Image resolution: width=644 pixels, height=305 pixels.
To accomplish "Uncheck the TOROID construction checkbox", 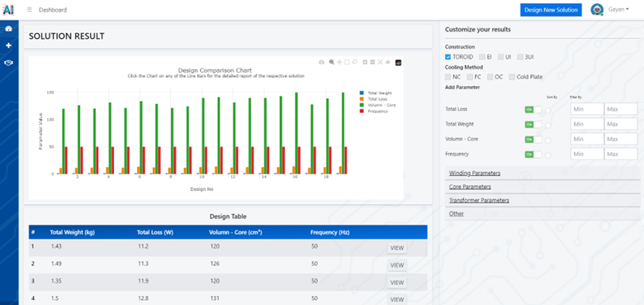I will click(x=448, y=57).
